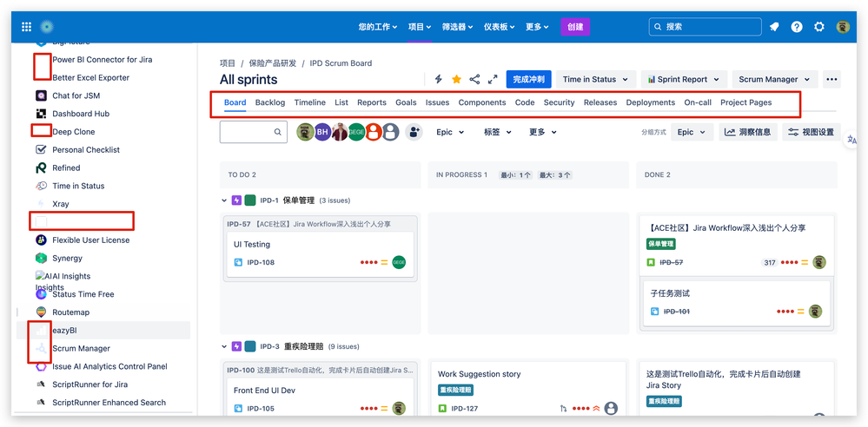Click the 创建 button
The height and width of the screenshot is (427, 868).
click(575, 27)
